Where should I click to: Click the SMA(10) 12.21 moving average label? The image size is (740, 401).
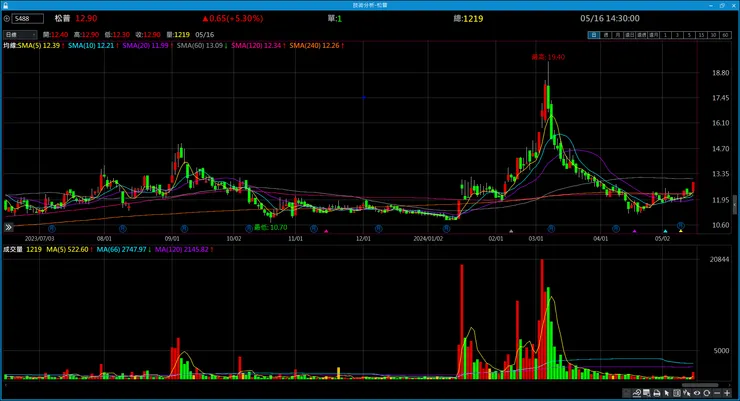click(x=93, y=46)
